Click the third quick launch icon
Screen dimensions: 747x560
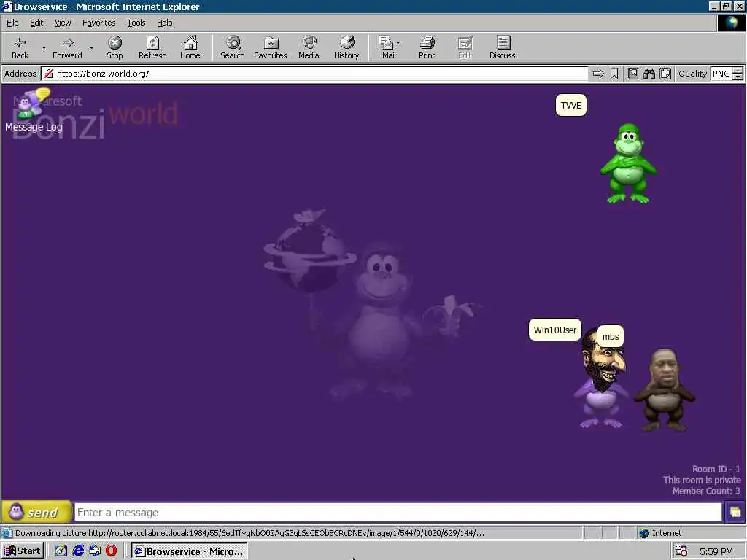(95, 551)
